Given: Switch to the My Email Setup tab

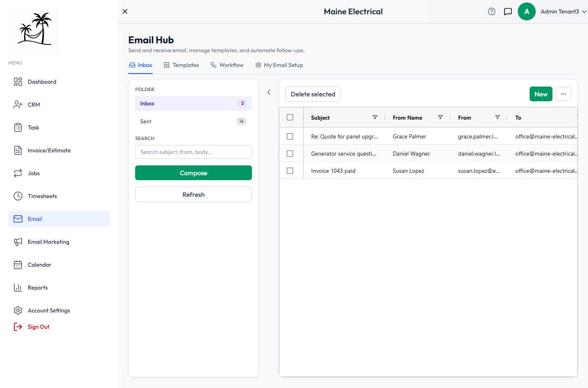Looking at the screenshot, I should [x=279, y=65].
